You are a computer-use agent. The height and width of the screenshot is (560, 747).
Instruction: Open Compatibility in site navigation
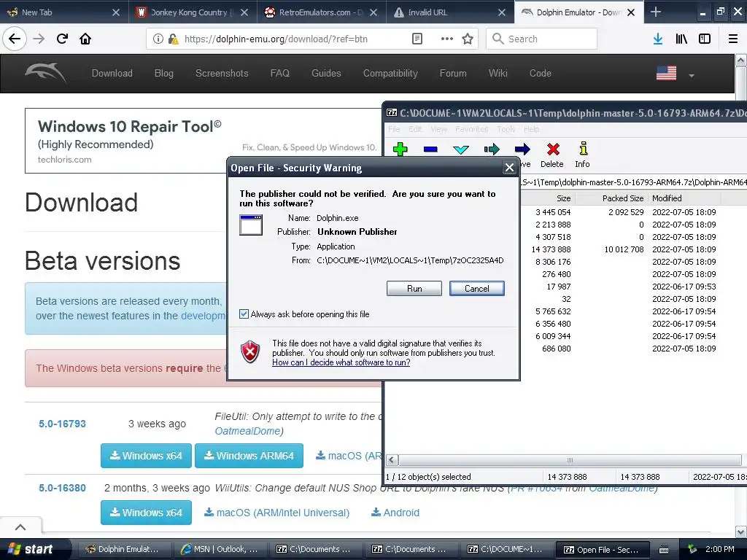pyautogui.click(x=391, y=73)
